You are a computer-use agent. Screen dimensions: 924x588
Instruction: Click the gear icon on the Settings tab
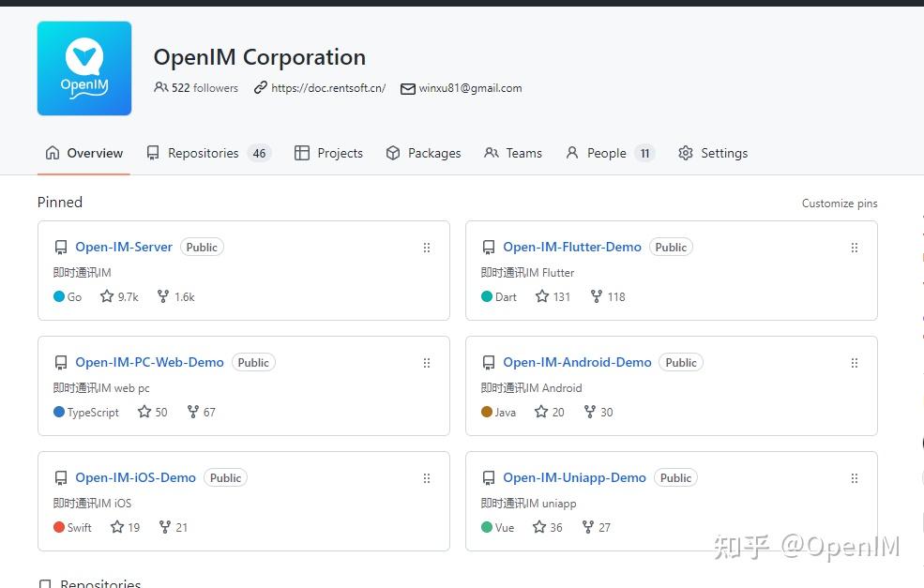point(684,153)
